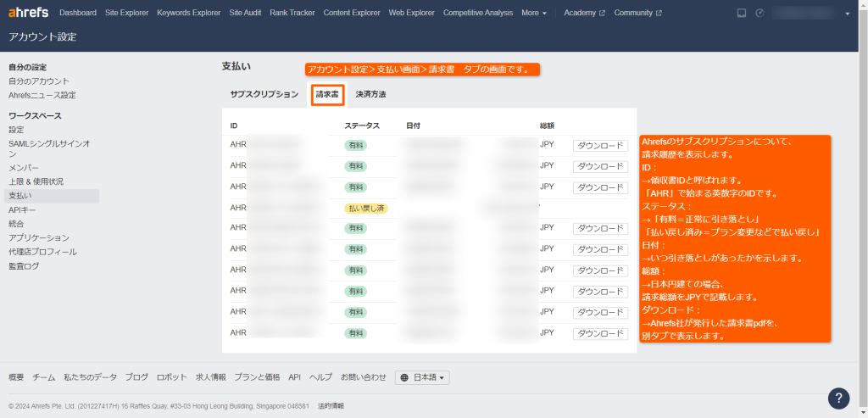The image size is (868, 418).
Task: Open 代理店プロフィール in sidebar
Action: 42,252
